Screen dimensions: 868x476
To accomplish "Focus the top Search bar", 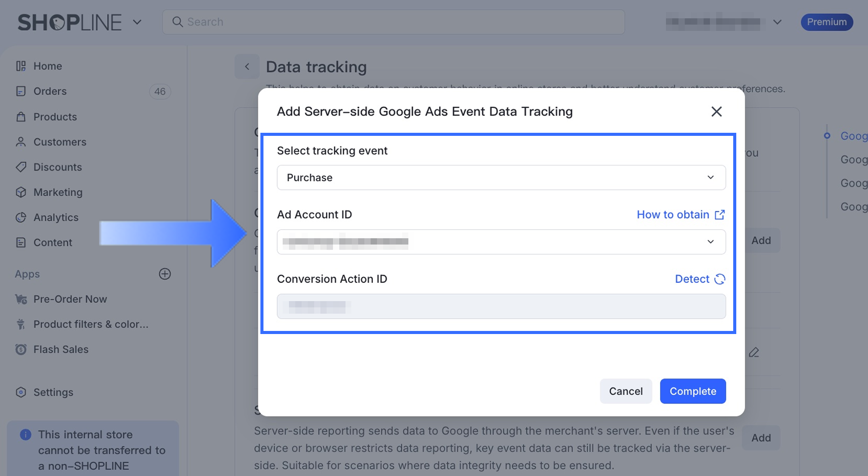I will 393,22.
